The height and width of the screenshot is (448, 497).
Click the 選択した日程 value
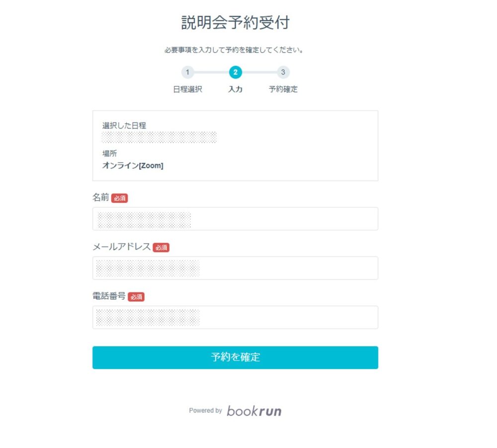159,137
